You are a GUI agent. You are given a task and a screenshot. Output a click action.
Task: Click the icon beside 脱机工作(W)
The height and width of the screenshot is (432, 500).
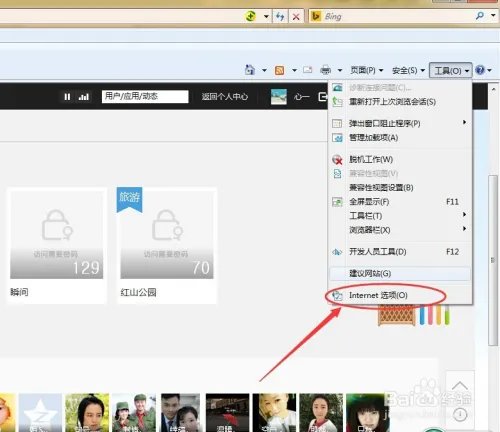337,159
